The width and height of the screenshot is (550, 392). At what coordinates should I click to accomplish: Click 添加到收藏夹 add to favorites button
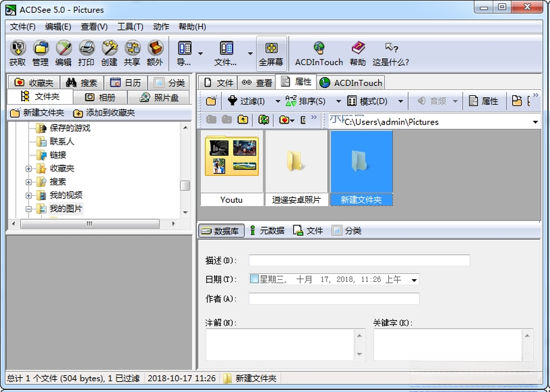104,113
